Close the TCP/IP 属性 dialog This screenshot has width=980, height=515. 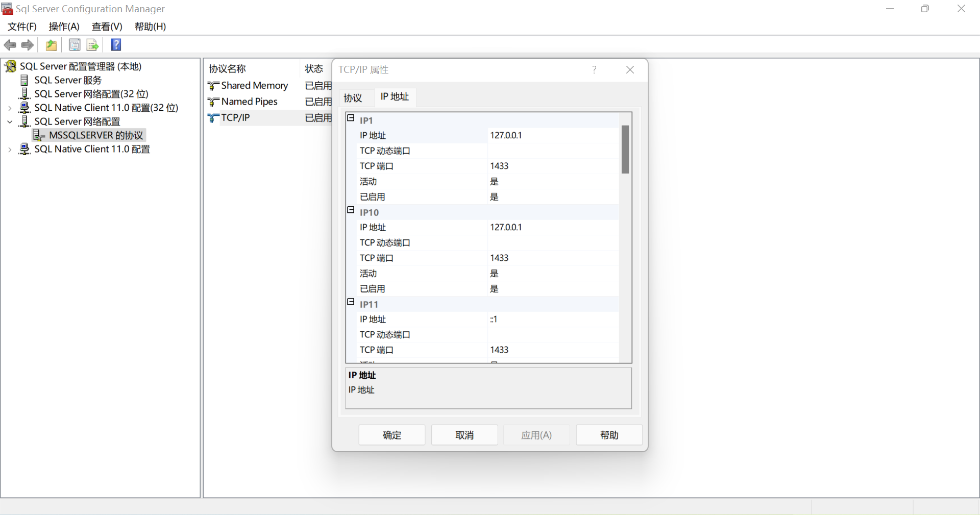pos(630,69)
